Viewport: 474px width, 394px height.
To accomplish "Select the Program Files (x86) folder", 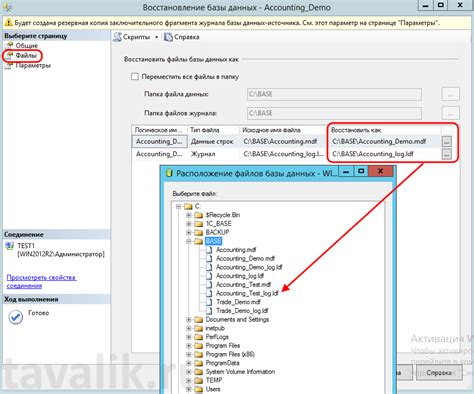I will click(x=230, y=354).
